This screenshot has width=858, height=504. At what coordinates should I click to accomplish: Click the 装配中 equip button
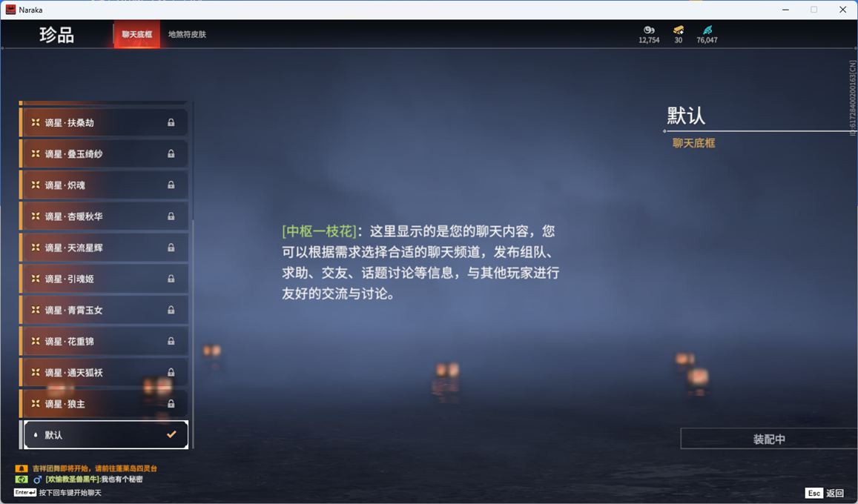tap(769, 439)
